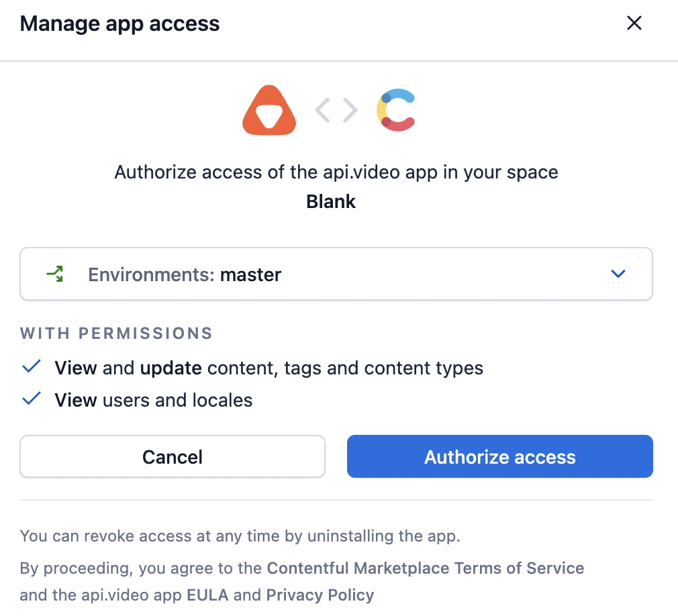Select the WITH PERMISSIONS section heading
This screenshot has height=616, width=678.
pos(115,333)
